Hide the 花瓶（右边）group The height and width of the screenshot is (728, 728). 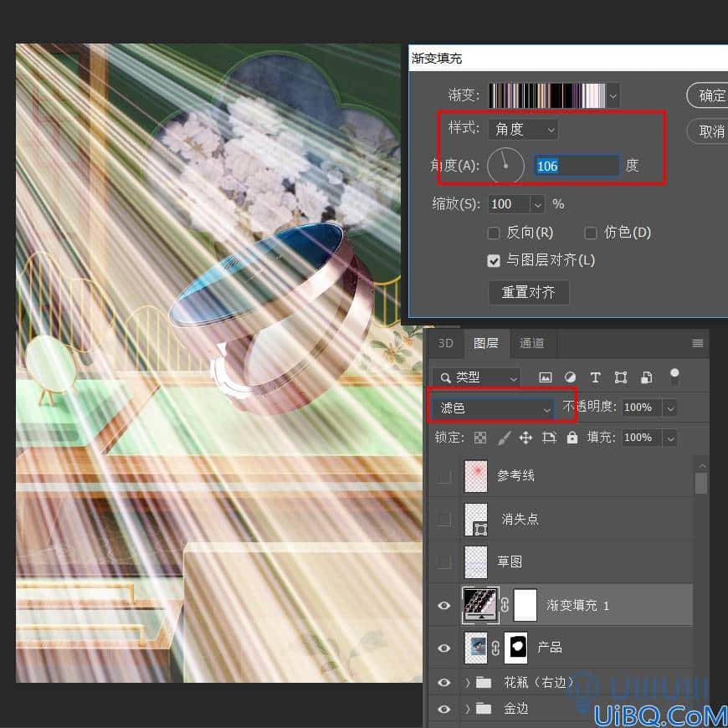(x=444, y=682)
